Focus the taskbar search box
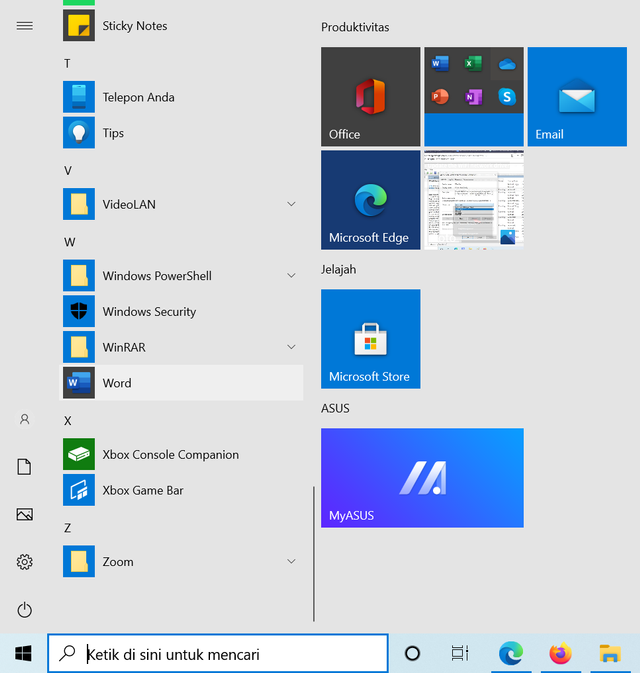Screen dimensions: 640x673 coord(218,654)
